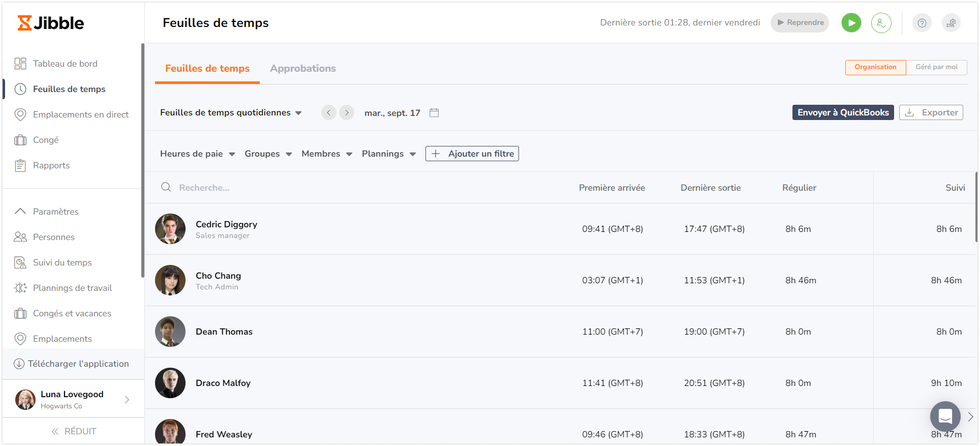Screen dimensions: 980x446
Task: Go to next day arrow
Action: (347, 112)
